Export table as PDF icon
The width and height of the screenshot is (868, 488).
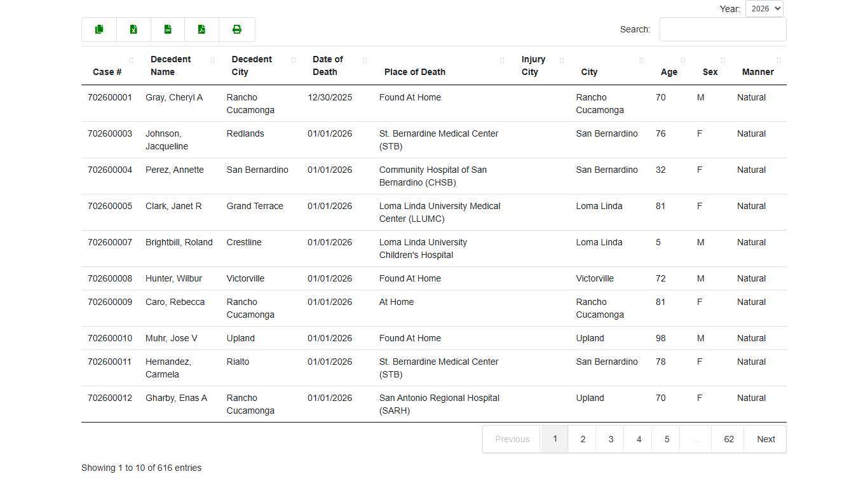201,29
